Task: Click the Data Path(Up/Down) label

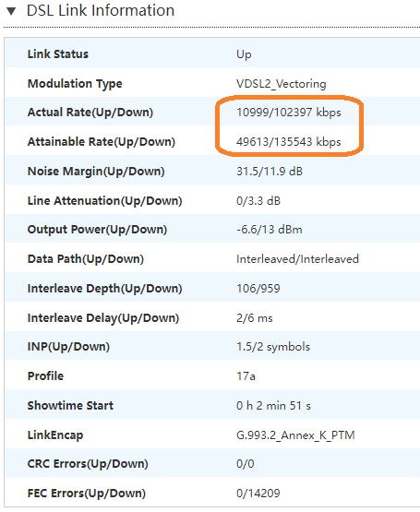Action: (x=86, y=258)
